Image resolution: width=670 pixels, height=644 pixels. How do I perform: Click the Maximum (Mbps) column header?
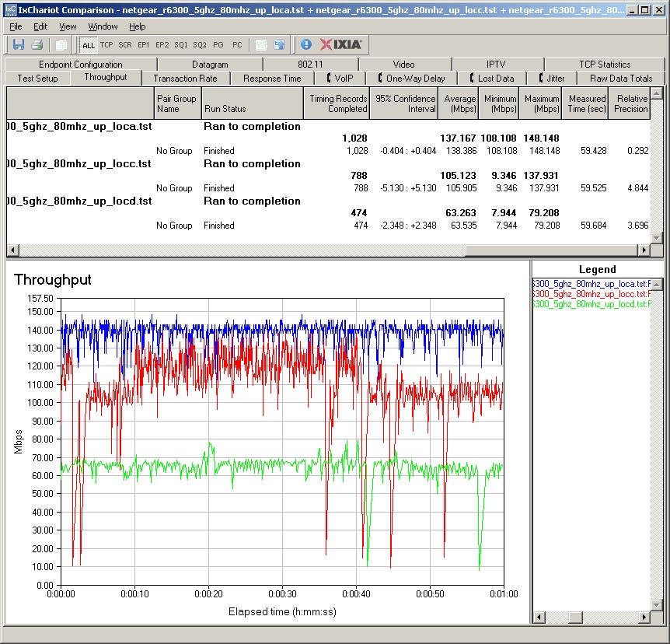tap(540, 103)
